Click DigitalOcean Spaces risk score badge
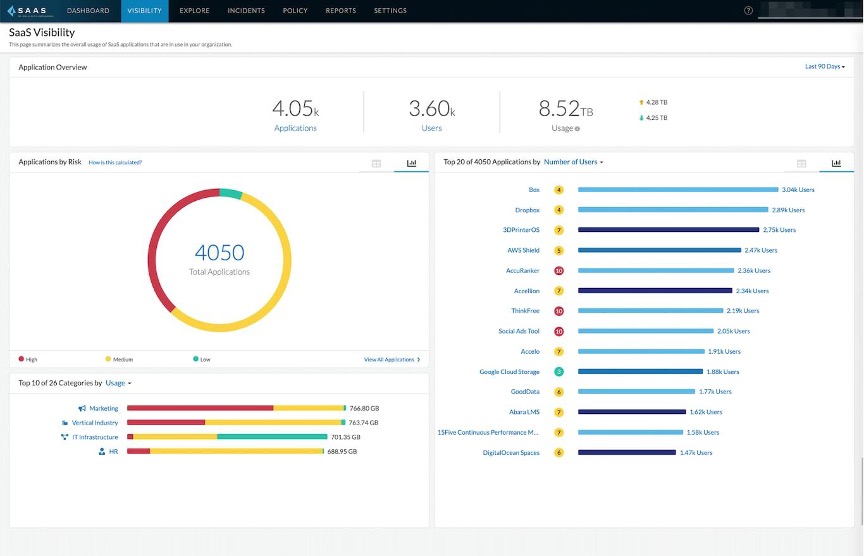 tap(559, 452)
